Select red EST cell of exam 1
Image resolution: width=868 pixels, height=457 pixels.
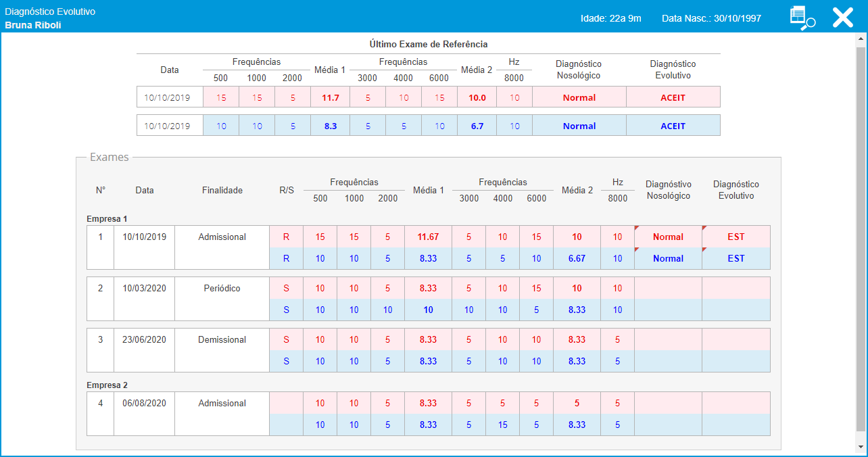pyautogui.click(x=736, y=237)
